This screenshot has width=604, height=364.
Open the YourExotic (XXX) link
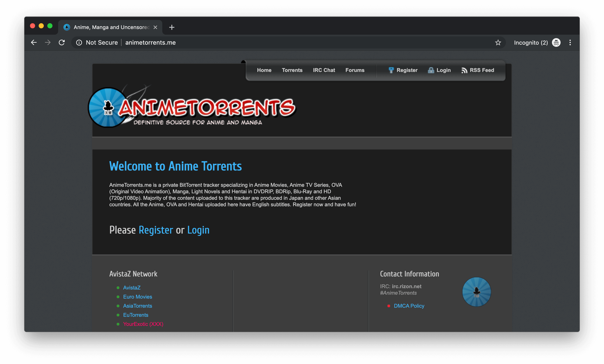(143, 324)
